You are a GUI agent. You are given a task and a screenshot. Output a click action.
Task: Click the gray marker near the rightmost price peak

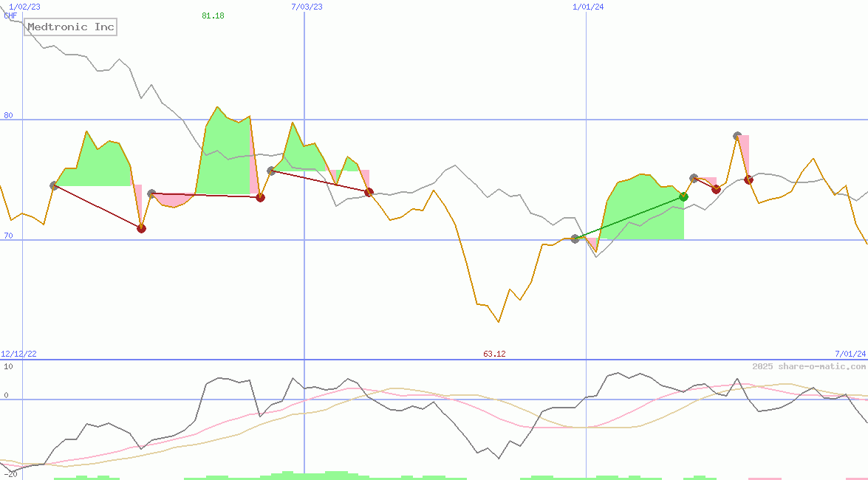tap(737, 135)
